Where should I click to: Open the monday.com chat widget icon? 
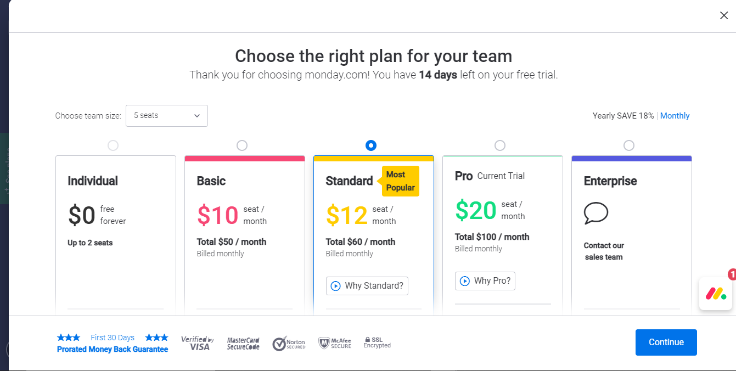click(716, 294)
